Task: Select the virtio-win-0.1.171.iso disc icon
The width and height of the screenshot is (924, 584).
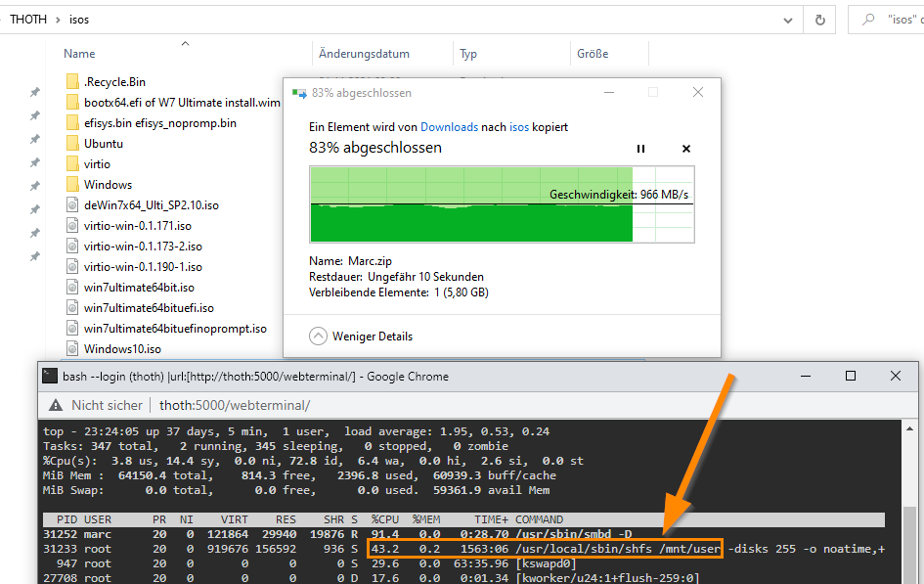Action: pyautogui.click(x=72, y=226)
